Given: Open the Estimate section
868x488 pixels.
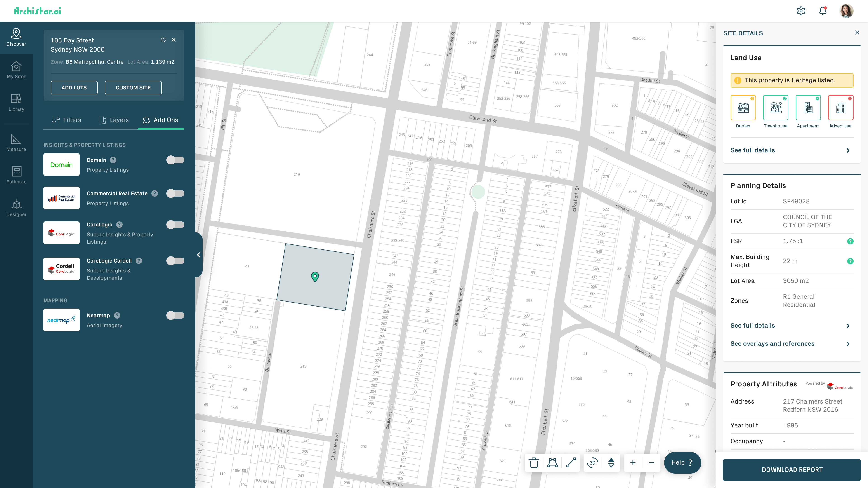Looking at the screenshot, I should [16, 175].
